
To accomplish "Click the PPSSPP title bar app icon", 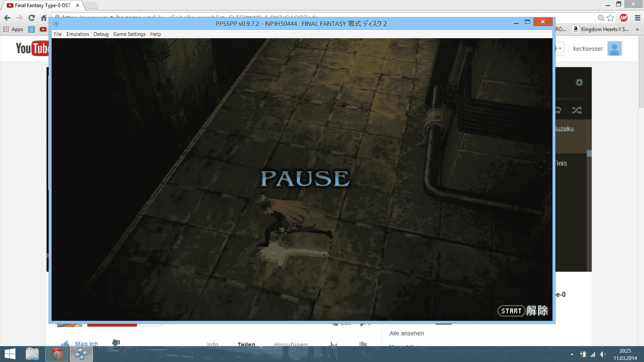I will pyautogui.click(x=56, y=23).
